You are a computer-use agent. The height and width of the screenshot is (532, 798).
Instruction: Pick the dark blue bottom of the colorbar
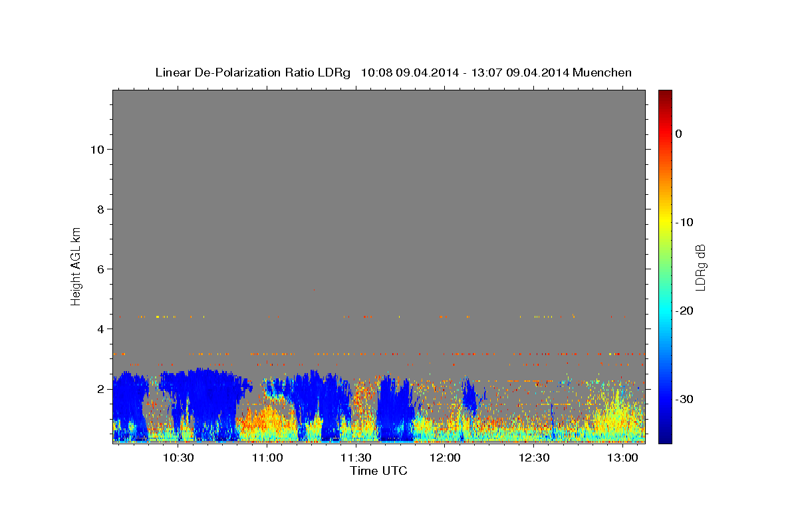click(665, 439)
